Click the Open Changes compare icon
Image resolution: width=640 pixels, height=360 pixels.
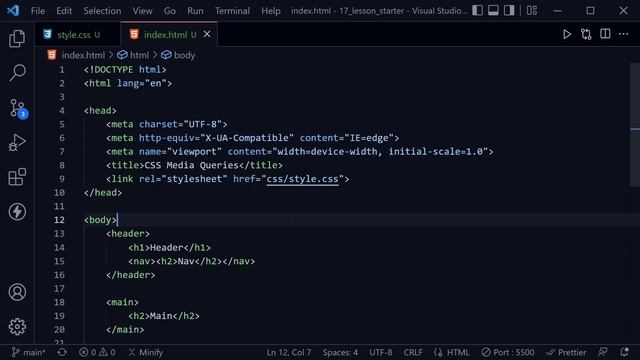pos(586,34)
